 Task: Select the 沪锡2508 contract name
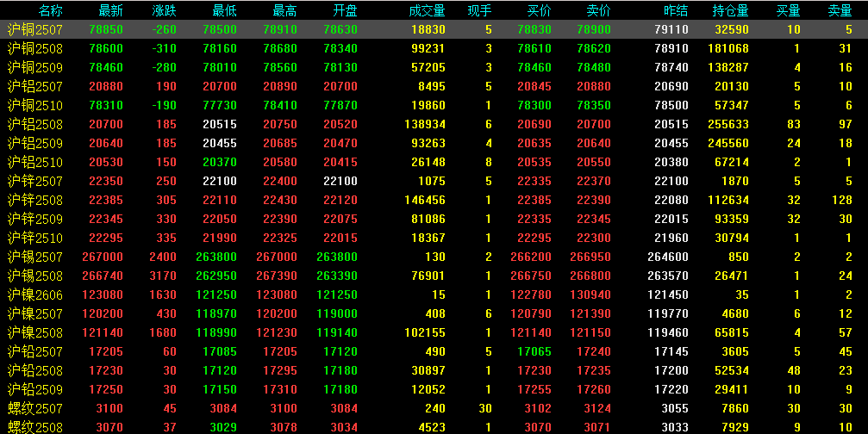click(35, 276)
